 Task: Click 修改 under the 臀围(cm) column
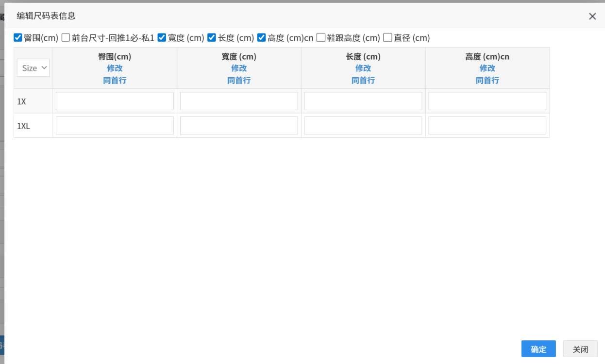click(x=115, y=68)
